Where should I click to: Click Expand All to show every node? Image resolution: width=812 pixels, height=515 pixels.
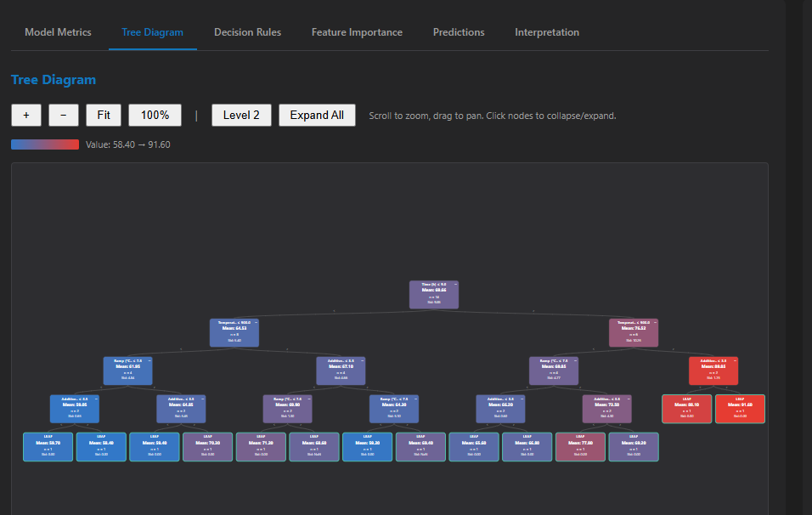[x=316, y=115]
